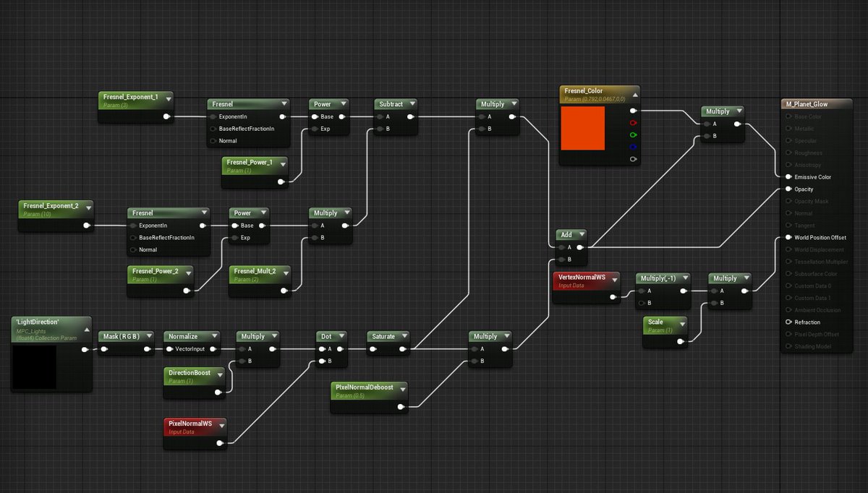Click the white RGB output pin on Fresnel_Color
The image size is (868, 493).
pyautogui.click(x=634, y=111)
